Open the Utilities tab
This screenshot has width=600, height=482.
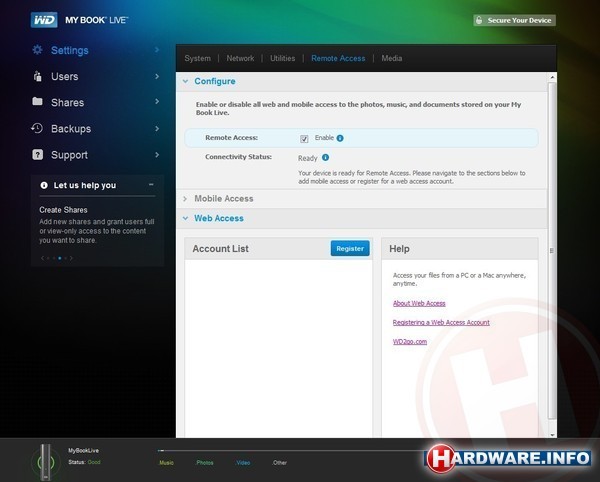pos(282,58)
